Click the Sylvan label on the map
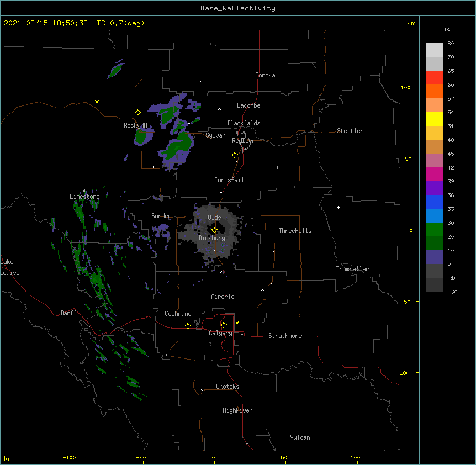This screenshot has height=465, width=476. click(215, 135)
